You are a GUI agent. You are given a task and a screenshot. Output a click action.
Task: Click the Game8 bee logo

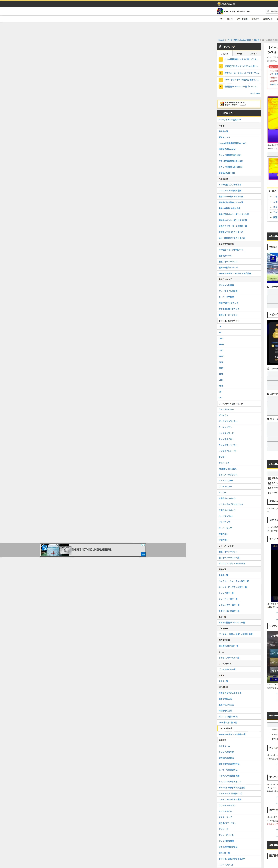click(219, 4)
